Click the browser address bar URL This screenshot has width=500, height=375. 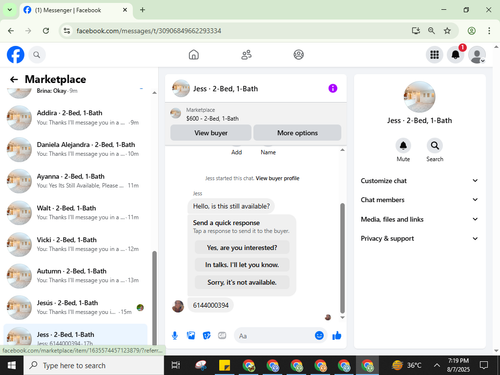pos(149,31)
